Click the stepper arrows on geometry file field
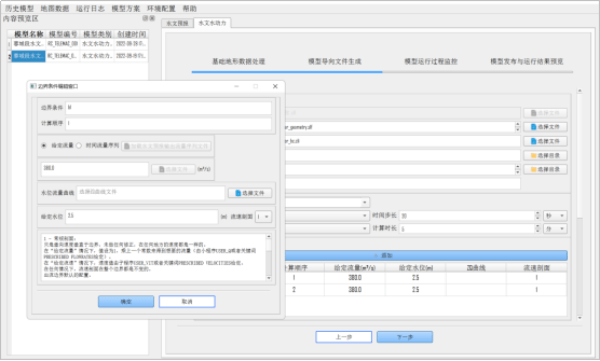This screenshot has width=600, height=361. point(517,127)
